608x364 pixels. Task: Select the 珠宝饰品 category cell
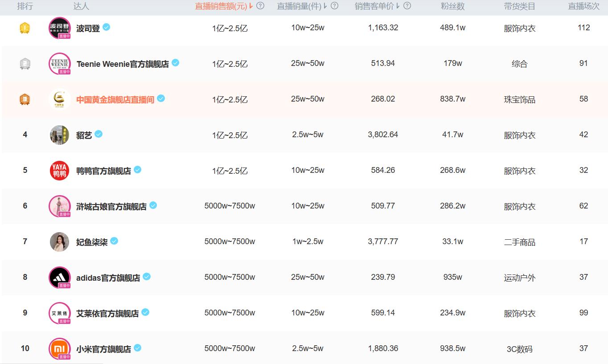(519, 99)
